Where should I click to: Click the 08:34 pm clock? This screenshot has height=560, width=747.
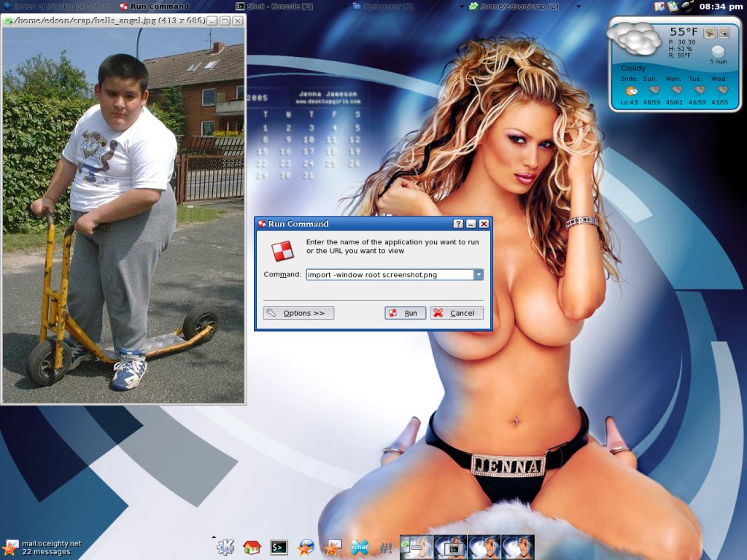point(721,6)
